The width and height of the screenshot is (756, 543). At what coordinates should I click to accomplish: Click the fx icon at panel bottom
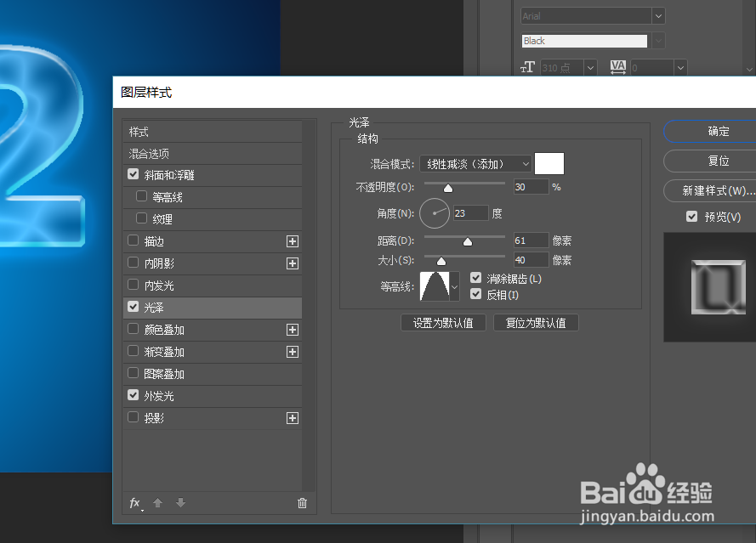coord(134,503)
